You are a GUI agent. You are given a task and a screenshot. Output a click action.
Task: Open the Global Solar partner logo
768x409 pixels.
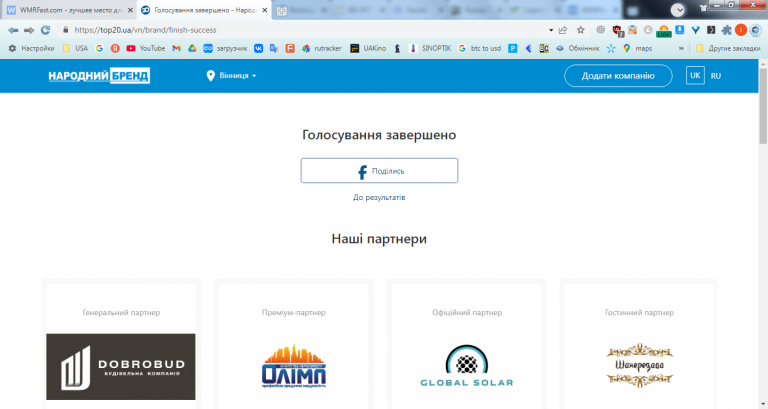tap(467, 366)
